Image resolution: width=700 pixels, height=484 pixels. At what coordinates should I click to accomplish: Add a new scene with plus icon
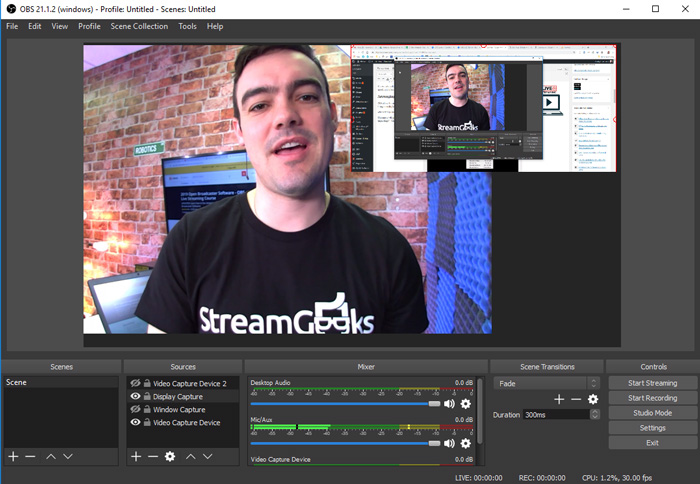tap(13, 456)
